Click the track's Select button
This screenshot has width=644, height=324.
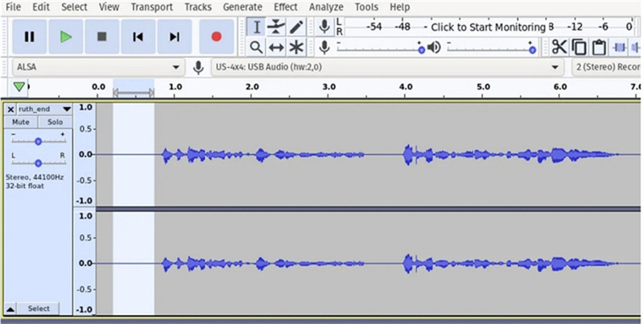pos(39,309)
